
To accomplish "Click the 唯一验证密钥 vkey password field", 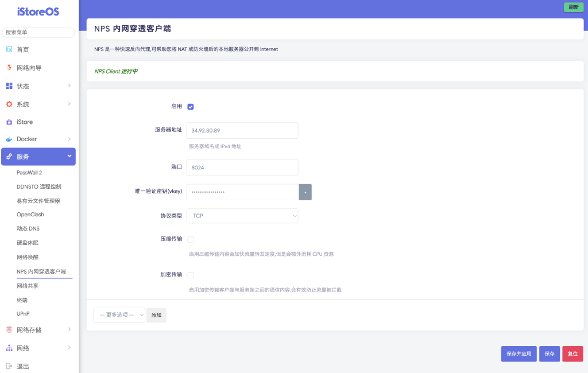I will coord(243,192).
